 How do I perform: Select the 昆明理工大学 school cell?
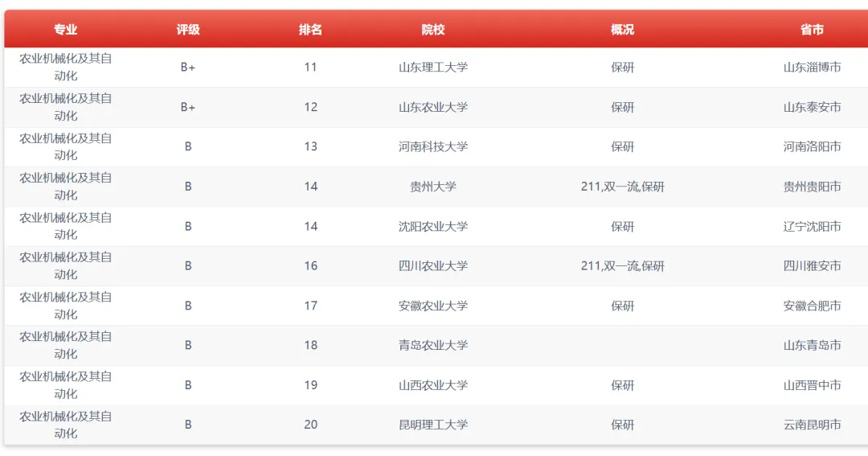433,425
